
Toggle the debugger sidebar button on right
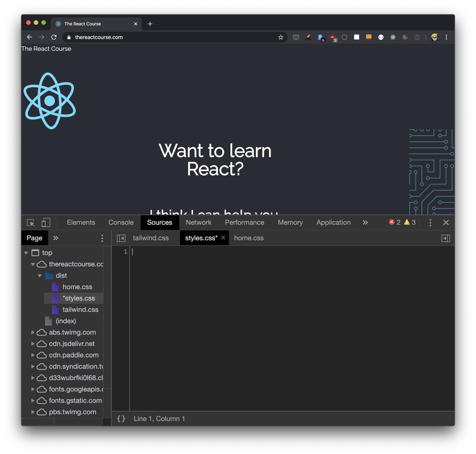click(445, 238)
